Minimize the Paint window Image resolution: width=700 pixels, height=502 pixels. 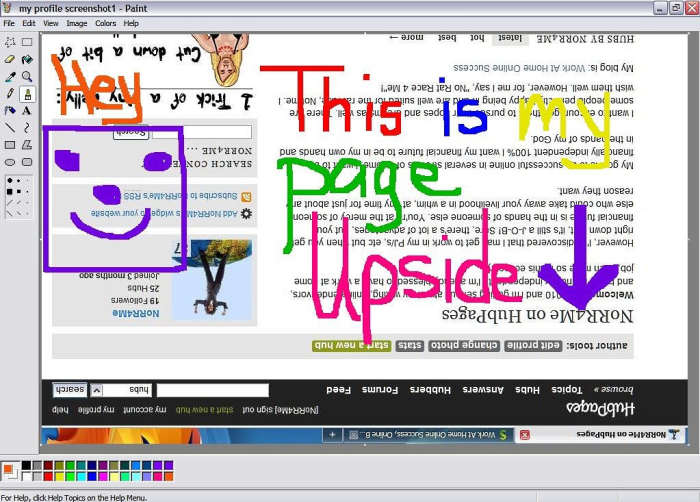(660, 8)
